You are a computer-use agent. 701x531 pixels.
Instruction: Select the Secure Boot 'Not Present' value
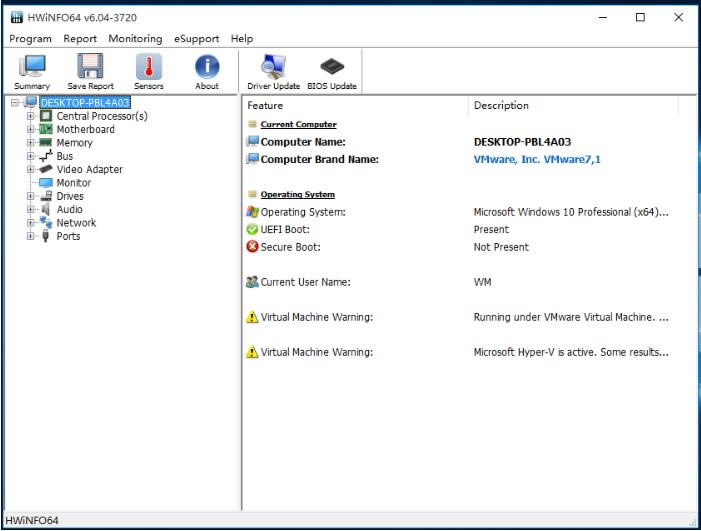point(501,247)
